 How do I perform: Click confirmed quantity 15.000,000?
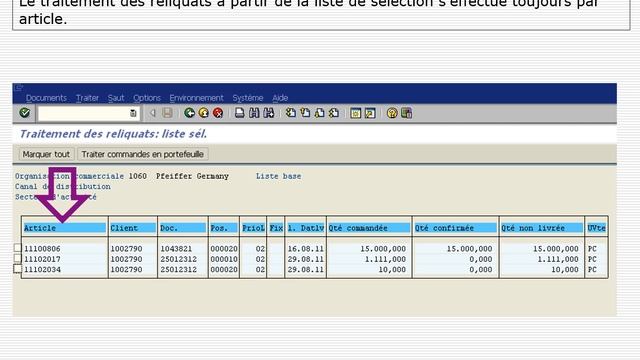(469, 249)
